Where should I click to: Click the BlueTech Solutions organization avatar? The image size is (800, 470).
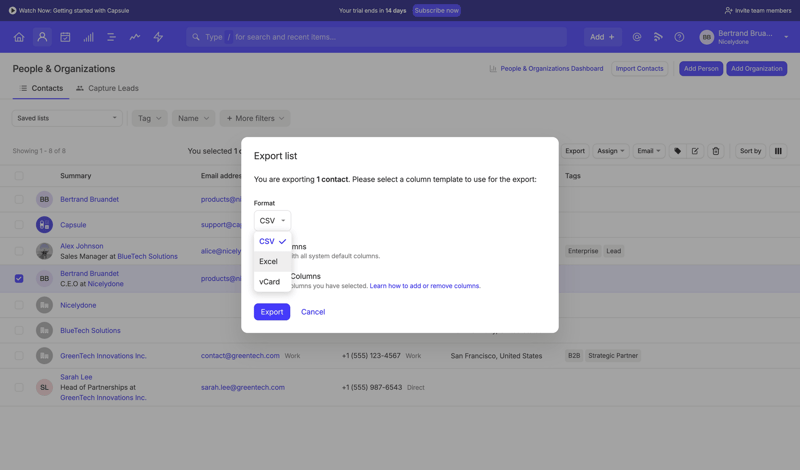[44, 330]
